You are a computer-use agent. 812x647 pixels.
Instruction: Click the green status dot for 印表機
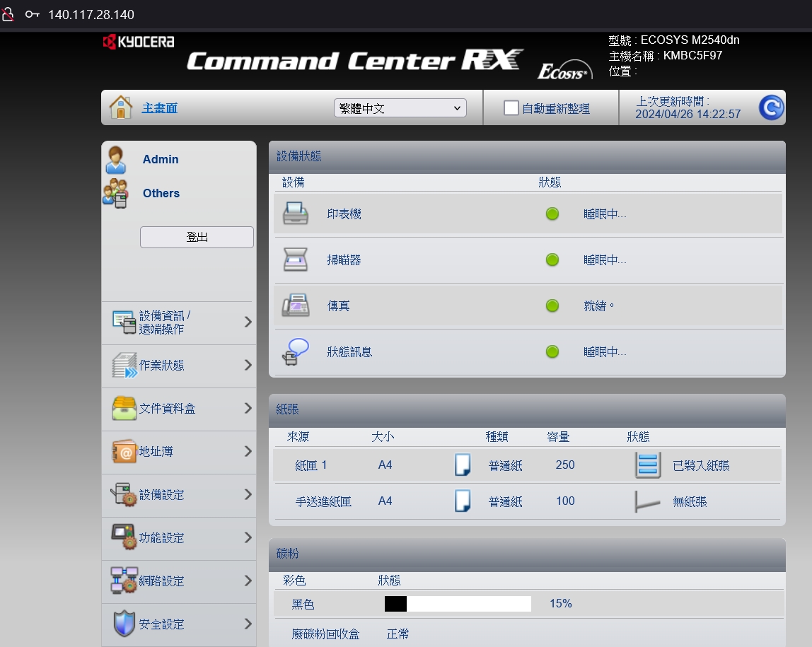552,214
